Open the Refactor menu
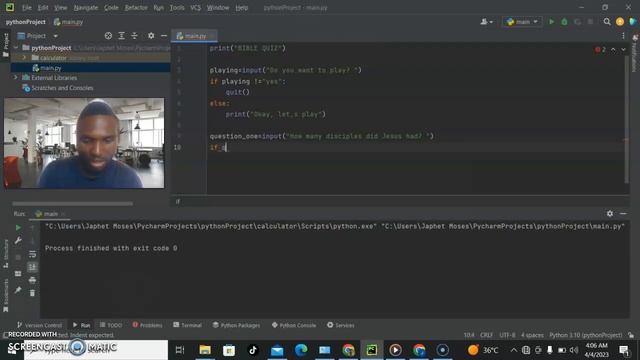Screen dimensions: 640x360 (136, 8)
